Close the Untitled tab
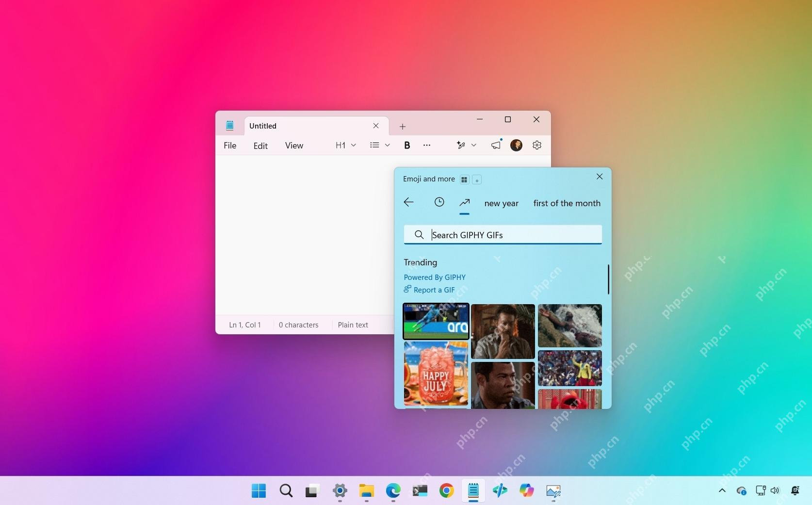This screenshot has height=505, width=812. tap(376, 126)
